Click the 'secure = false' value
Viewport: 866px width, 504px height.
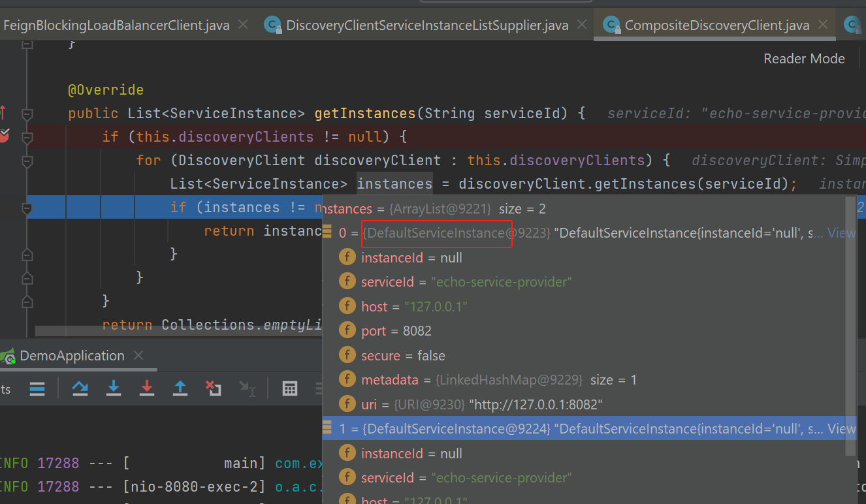(x=431, y=356)
